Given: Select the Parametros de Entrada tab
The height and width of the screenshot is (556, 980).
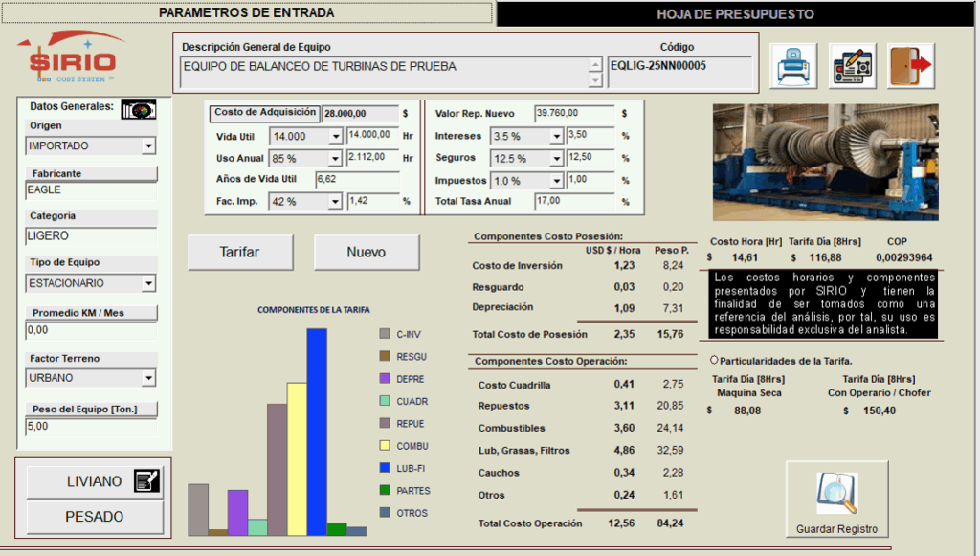Looking at the screenshot, I should [246, 13].
